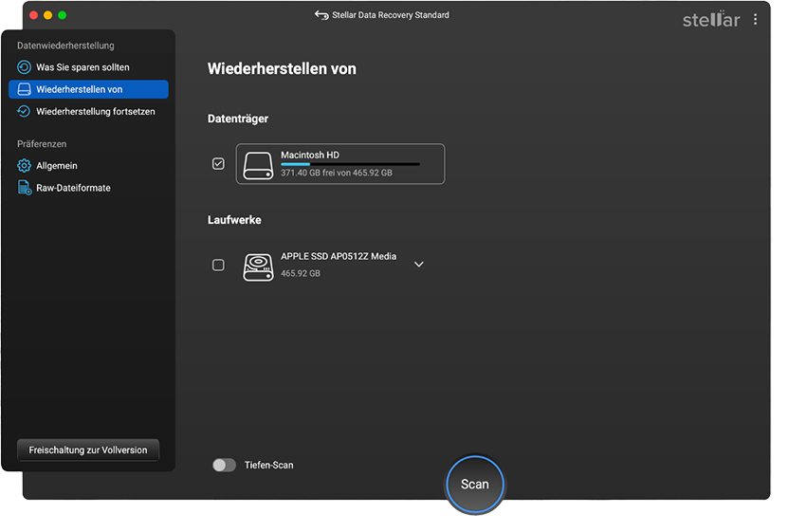Viewport: 788px width, 532px height.
Task: Uncheck the Macintosh HD checkbox
Action: click(219, 164)
